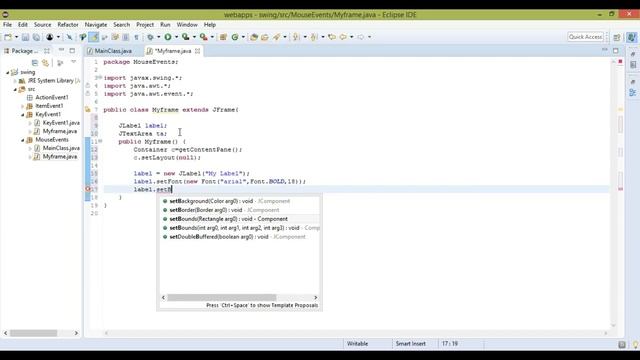Click Last Edit Location arrow icon

tap(332, 37)
